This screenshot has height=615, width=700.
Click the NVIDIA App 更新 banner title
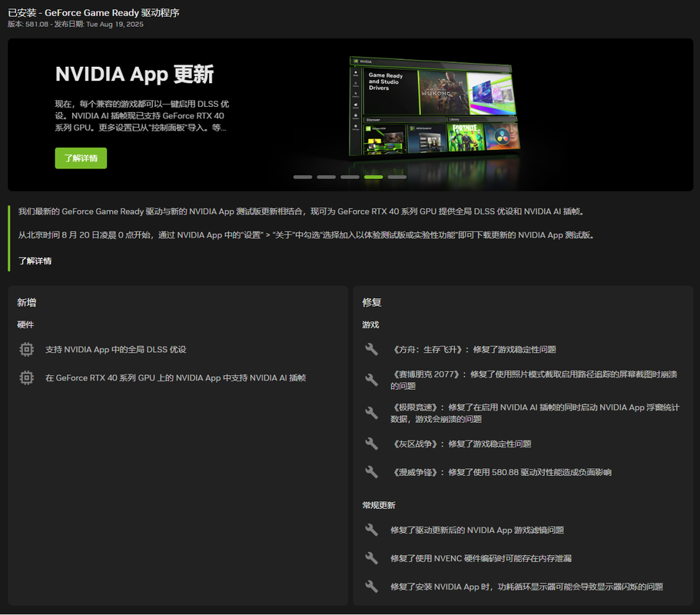[x=134, y=74]
